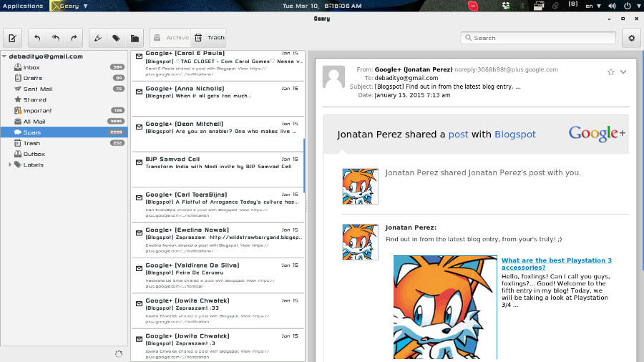Open the Sent Mail folder
Viewport: 644px width, 362px height.
(64, 89)
